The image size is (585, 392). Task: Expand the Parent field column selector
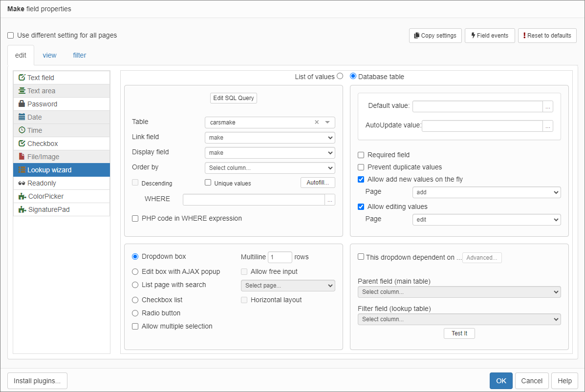tap(459, 291)
